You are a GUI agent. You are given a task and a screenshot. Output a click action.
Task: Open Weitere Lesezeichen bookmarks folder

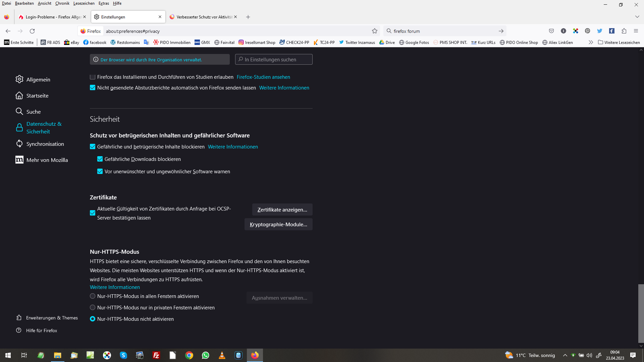tap(619, 42)
